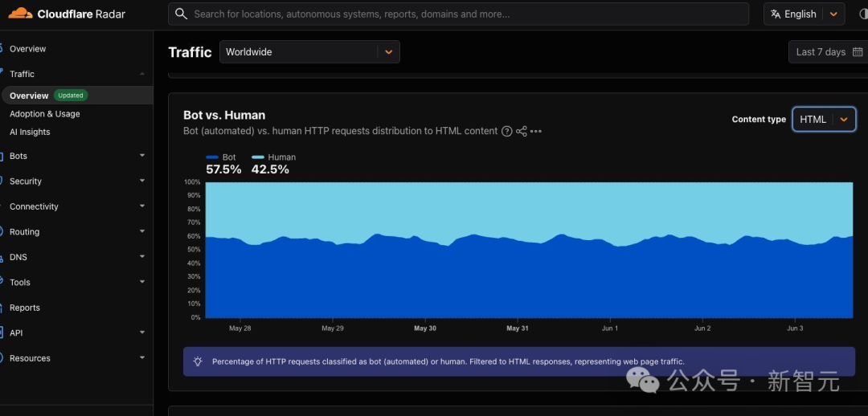This screenshot has width=868, height=416.
Task: Click the Cloudflare Radar logo
Action: (67, 14)
